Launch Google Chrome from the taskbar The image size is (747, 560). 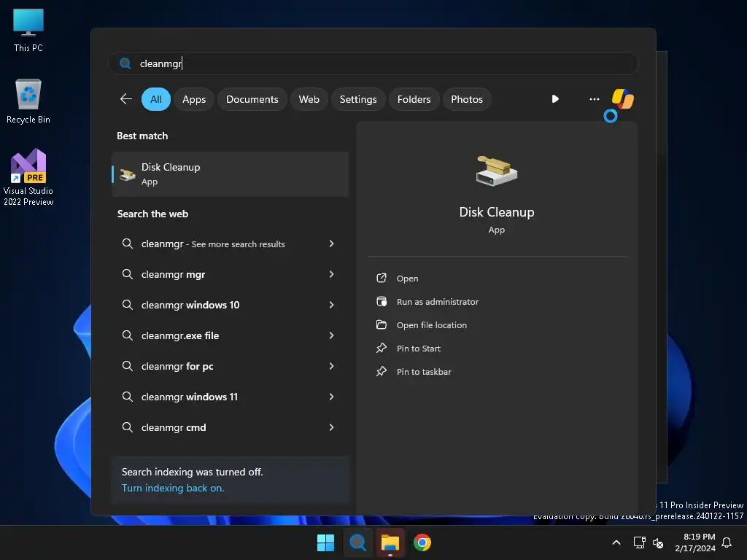pos(422,542)
